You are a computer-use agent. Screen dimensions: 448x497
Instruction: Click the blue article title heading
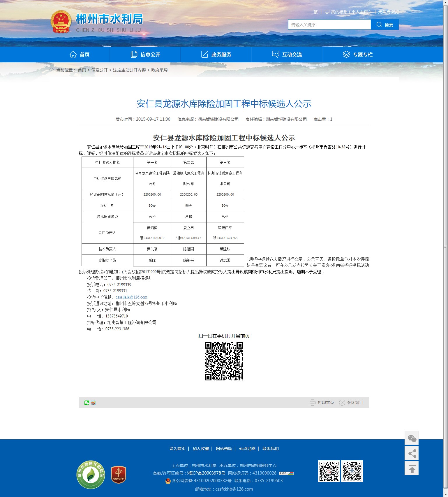click(224, 104)
